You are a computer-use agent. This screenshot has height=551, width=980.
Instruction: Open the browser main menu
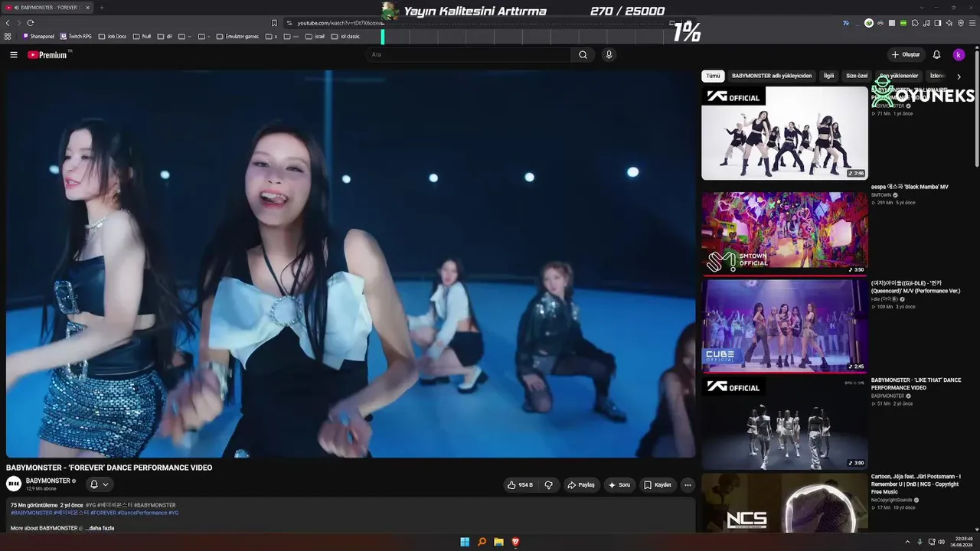[972, 23]
